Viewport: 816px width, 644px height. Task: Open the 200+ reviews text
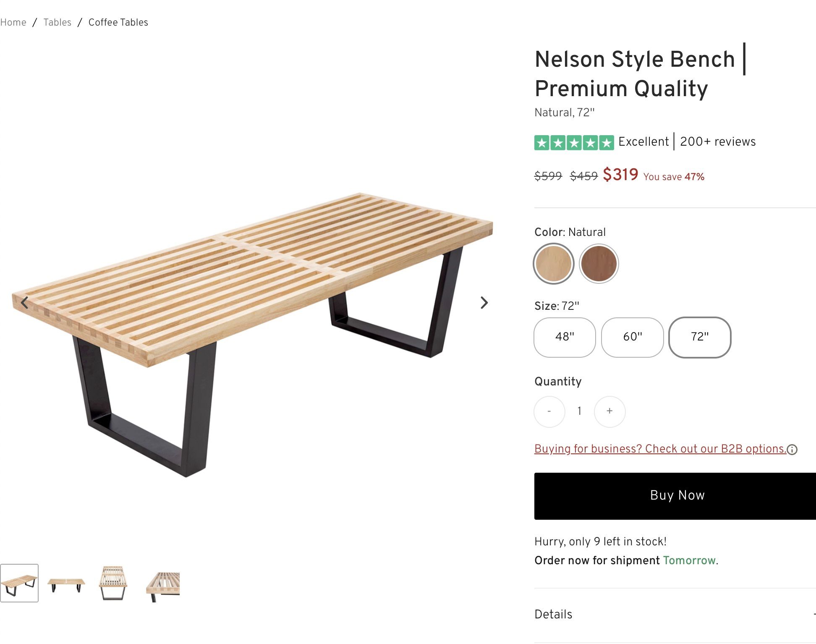pos(717,142)
